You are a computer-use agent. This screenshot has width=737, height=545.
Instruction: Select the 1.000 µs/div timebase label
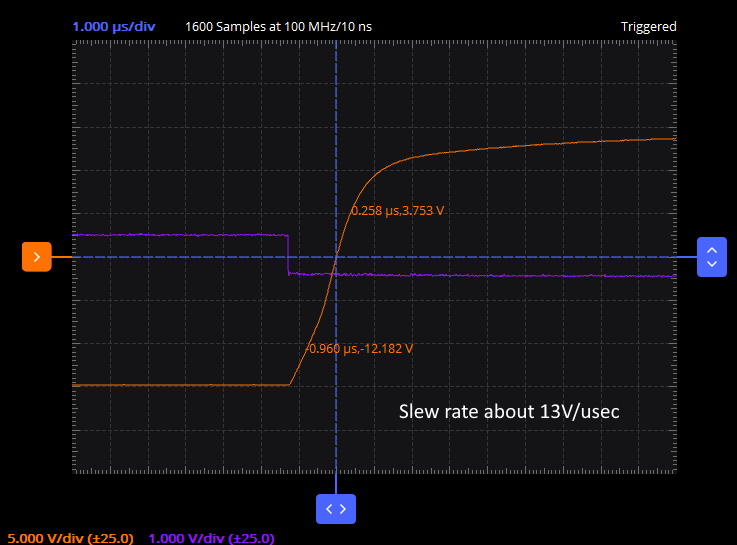114,26
